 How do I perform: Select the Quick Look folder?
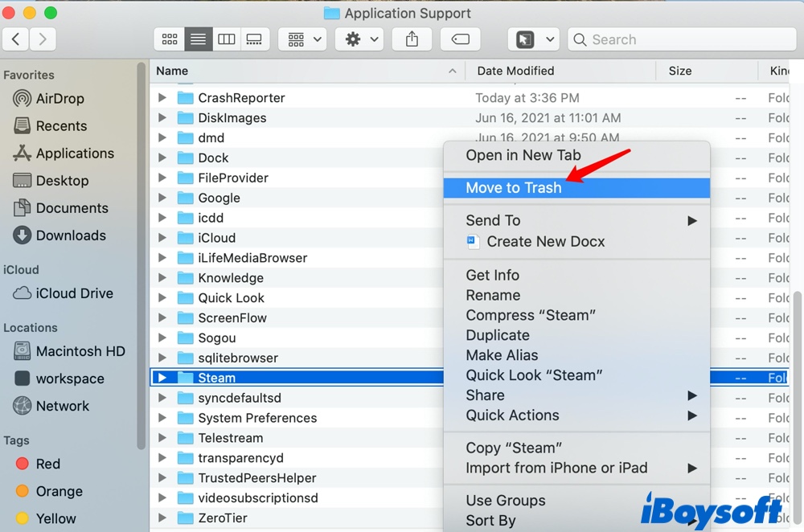(x=232, y=298)
